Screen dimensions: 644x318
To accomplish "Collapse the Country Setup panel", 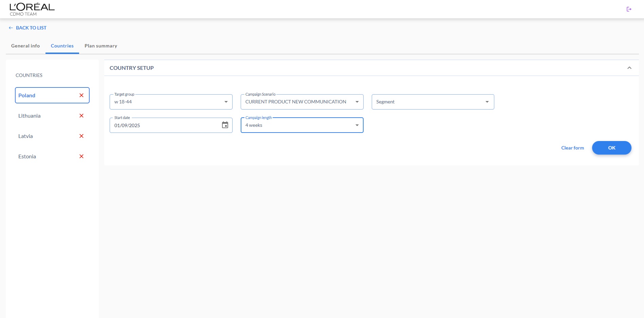I will click(629, 68).
